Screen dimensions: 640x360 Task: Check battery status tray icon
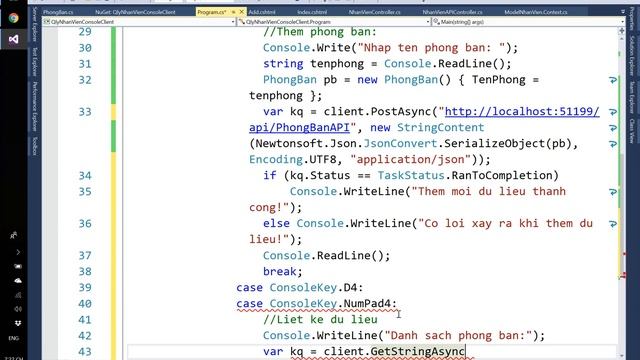point(18,266)
